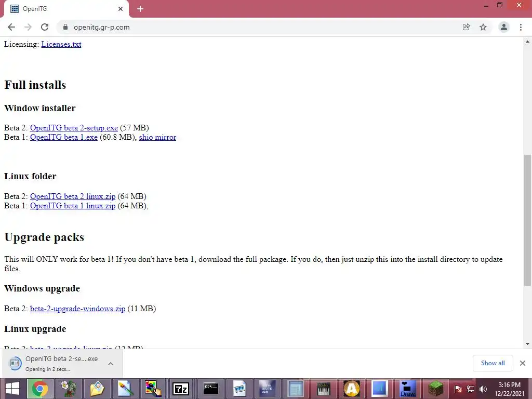Bookmark this tab with star icon
532x399 pixels.
483,27
